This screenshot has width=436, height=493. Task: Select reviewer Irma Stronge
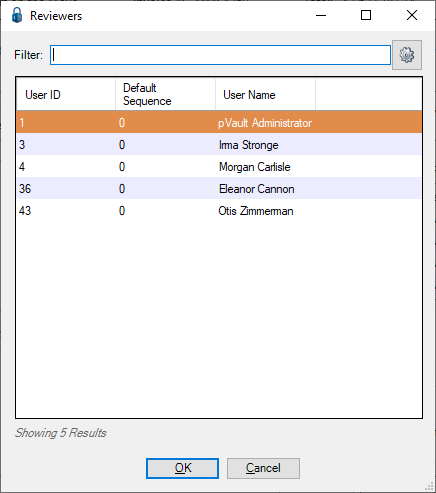click(248, 145)
